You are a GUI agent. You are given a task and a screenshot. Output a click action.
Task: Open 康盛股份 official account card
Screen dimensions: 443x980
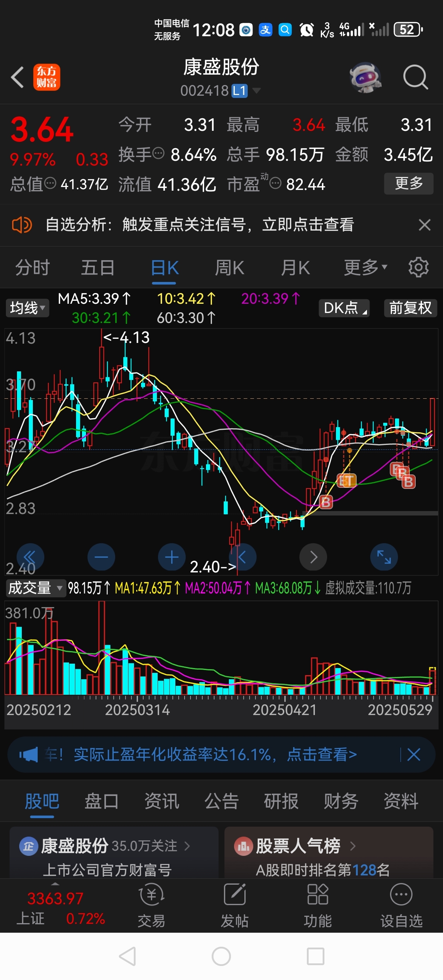(x=114, y=853)
